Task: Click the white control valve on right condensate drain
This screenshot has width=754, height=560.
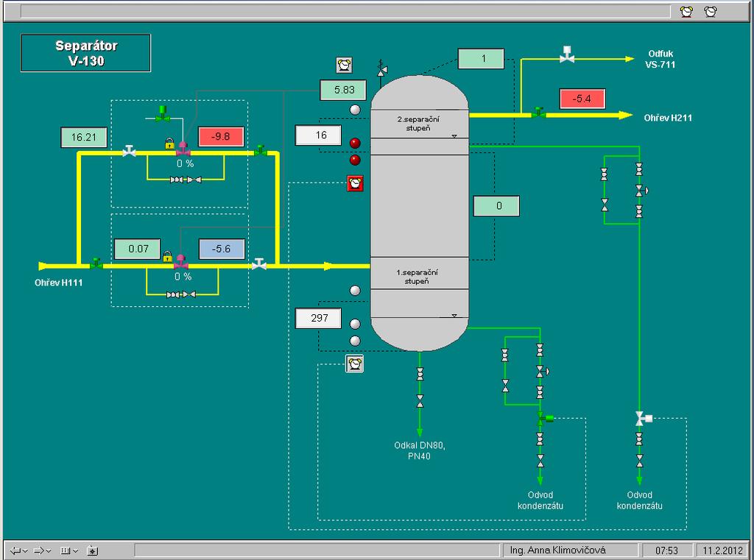Action: click(x=644, y=419)
